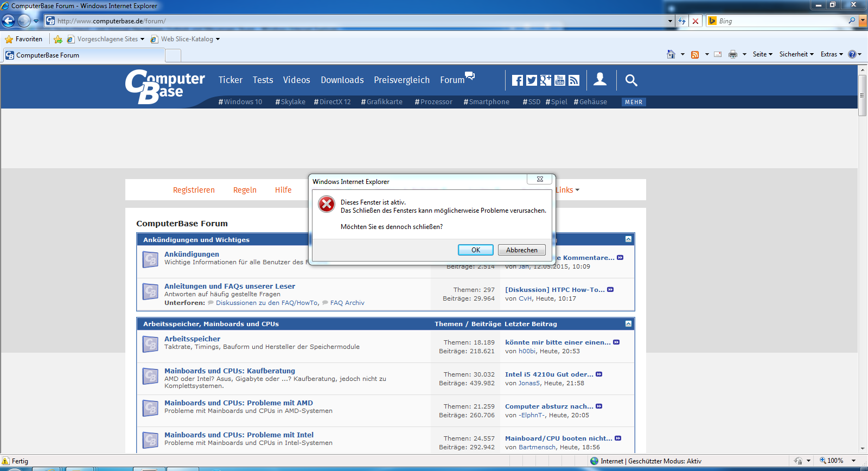The image size is (868, 471).
Task: Click the Arbeitsspeicher forum folder icon
Action: [x=150, y=344]
